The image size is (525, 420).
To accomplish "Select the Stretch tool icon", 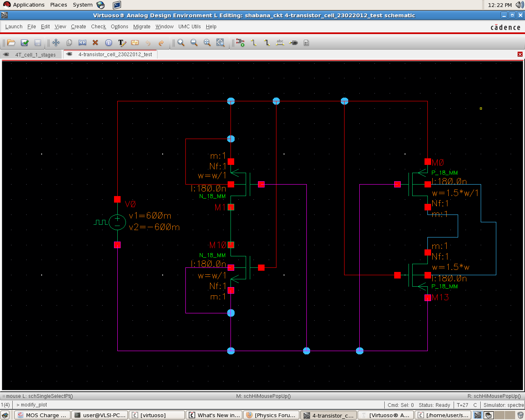I will pos(82,43).
